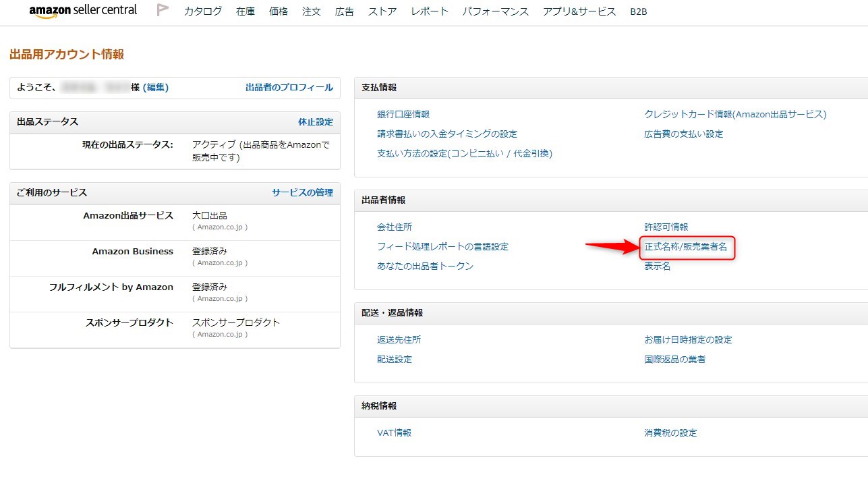
Task: Click the Amazon出品サービス row label
Action: 128,215
